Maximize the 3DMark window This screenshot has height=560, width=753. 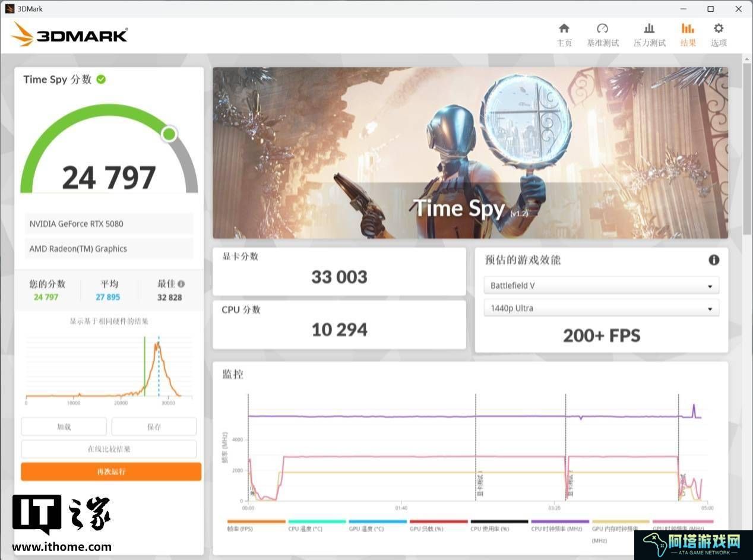710,9
